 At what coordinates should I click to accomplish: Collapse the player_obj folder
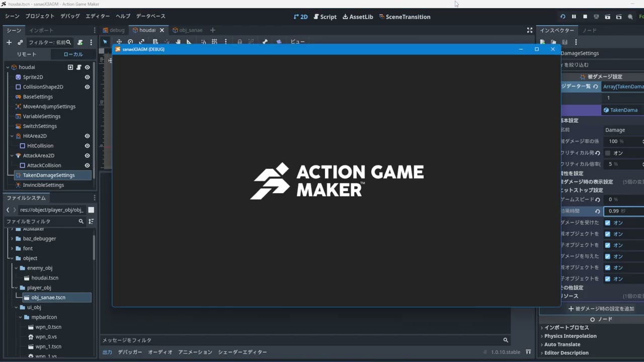coord(16,288)
